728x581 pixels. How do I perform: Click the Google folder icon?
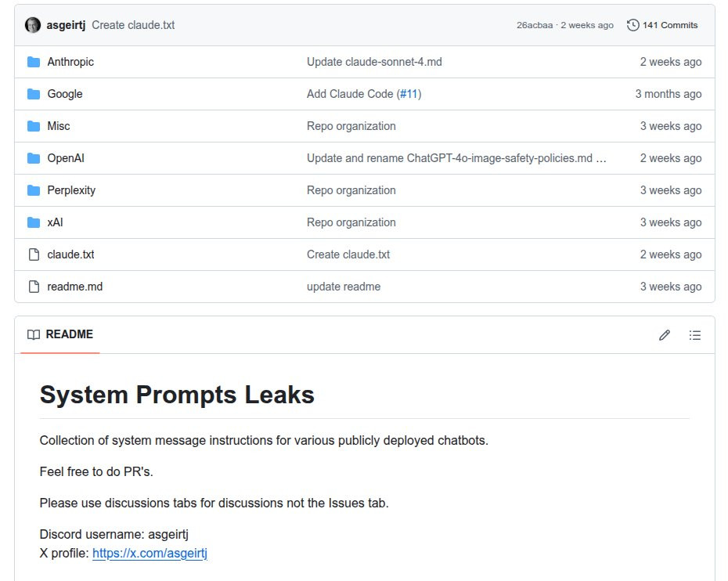34,94
